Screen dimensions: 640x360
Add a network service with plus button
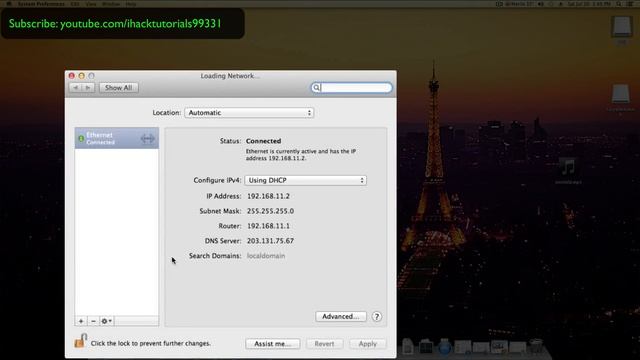coord(81,321)
